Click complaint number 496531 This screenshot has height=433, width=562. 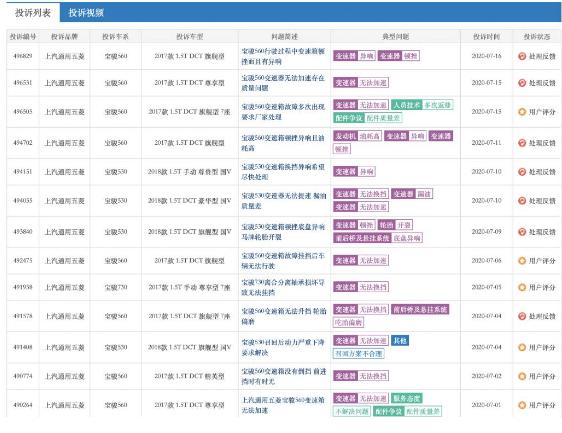[23, 83]
